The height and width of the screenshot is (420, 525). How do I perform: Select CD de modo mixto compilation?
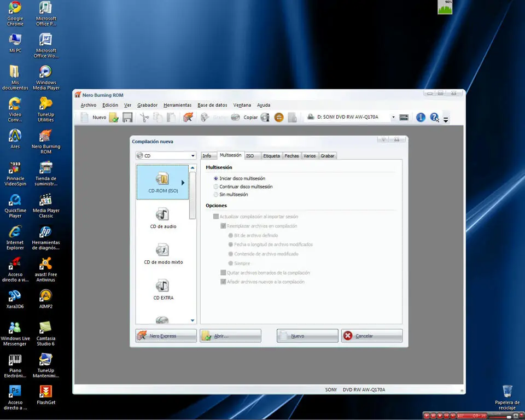coord(163,254)
